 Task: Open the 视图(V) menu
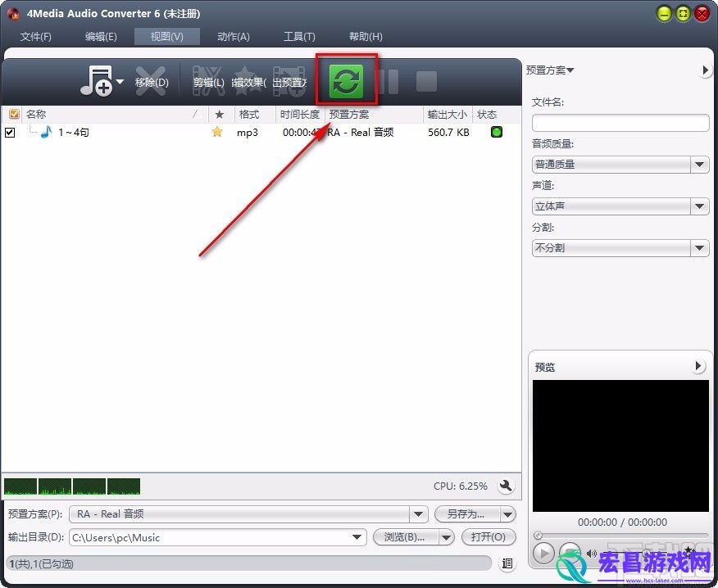coord(167,37)
